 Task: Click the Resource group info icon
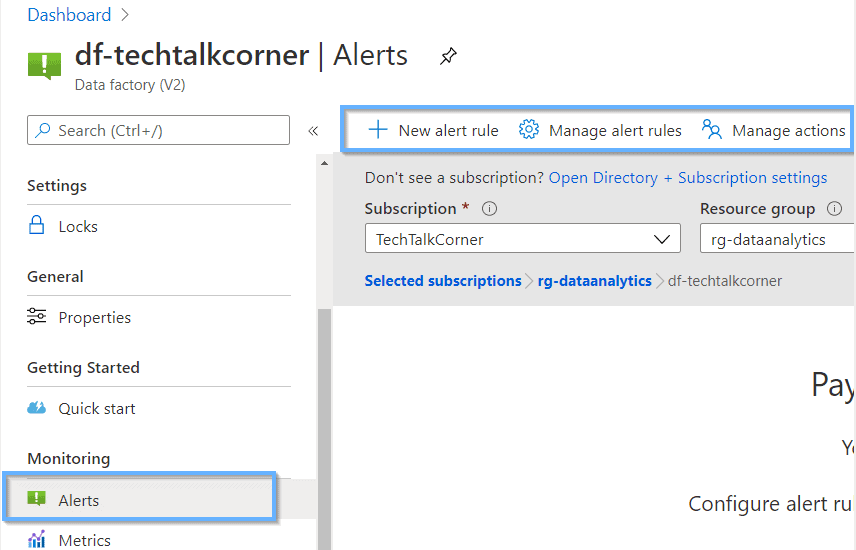coord(834,209)
